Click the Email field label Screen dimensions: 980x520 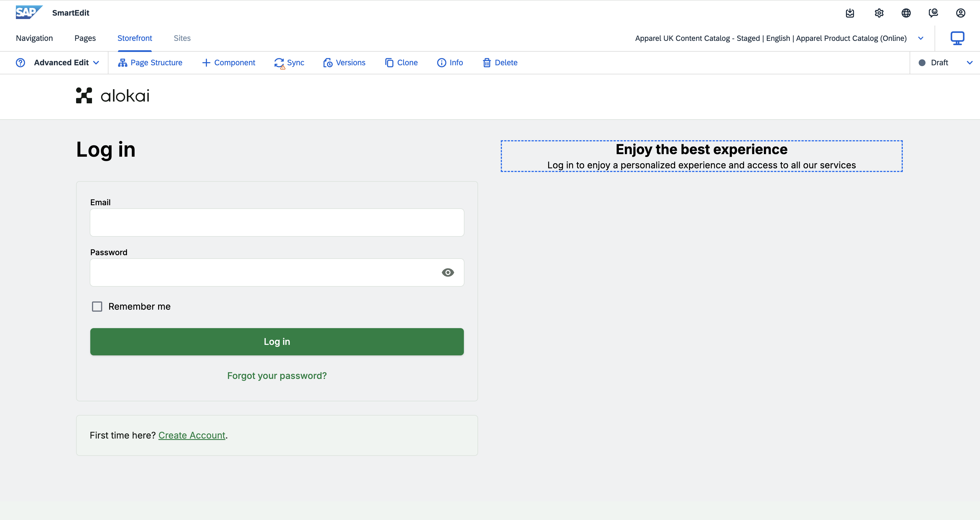pos(100,202)
